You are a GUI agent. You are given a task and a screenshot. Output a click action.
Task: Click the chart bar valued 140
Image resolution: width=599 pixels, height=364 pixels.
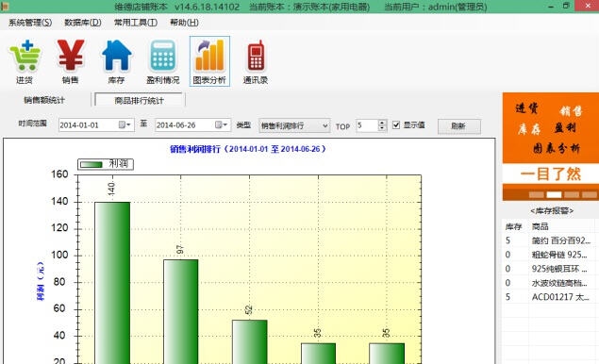[x=112, y=283]
